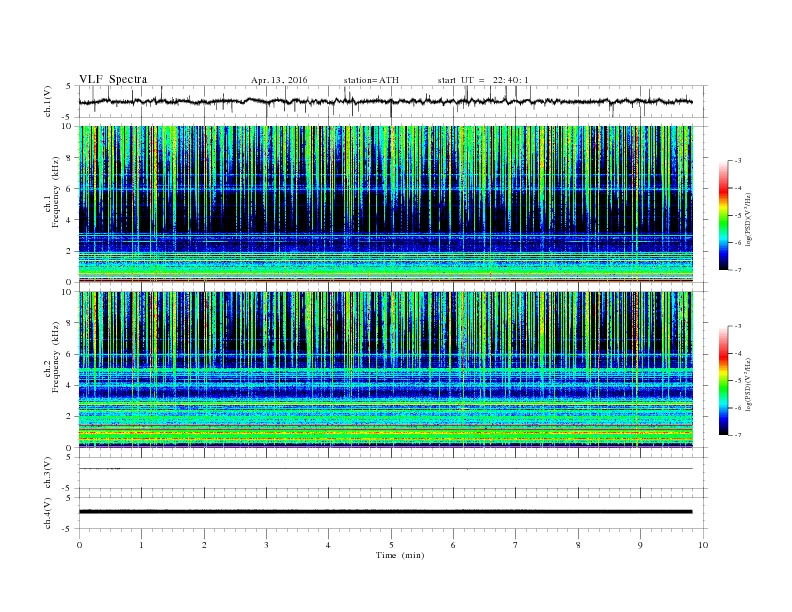Click the '2' tick label on time axis
This screenshot has width=792, height=612.
click(x=204, y=545)
